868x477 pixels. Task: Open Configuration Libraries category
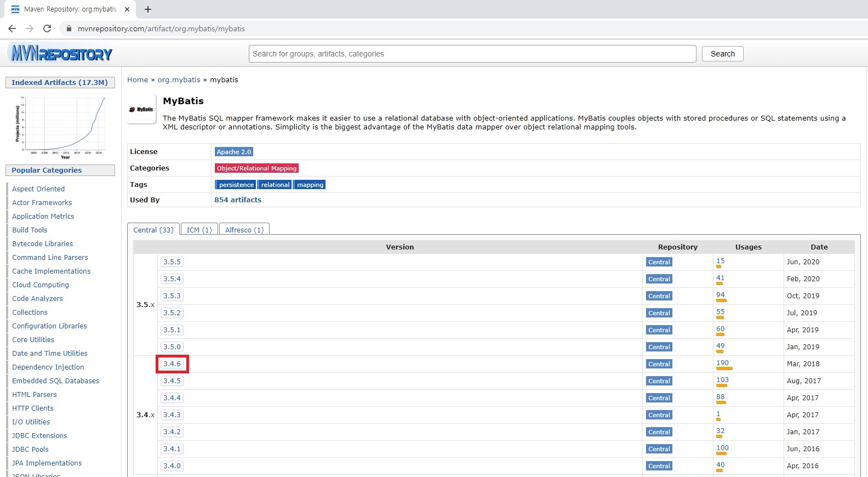click(x=50, y=326)
